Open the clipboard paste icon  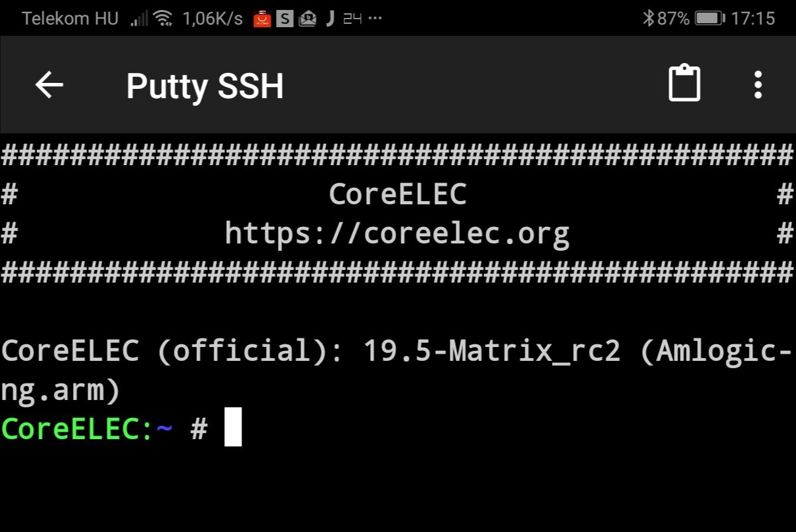coord(684,83)
